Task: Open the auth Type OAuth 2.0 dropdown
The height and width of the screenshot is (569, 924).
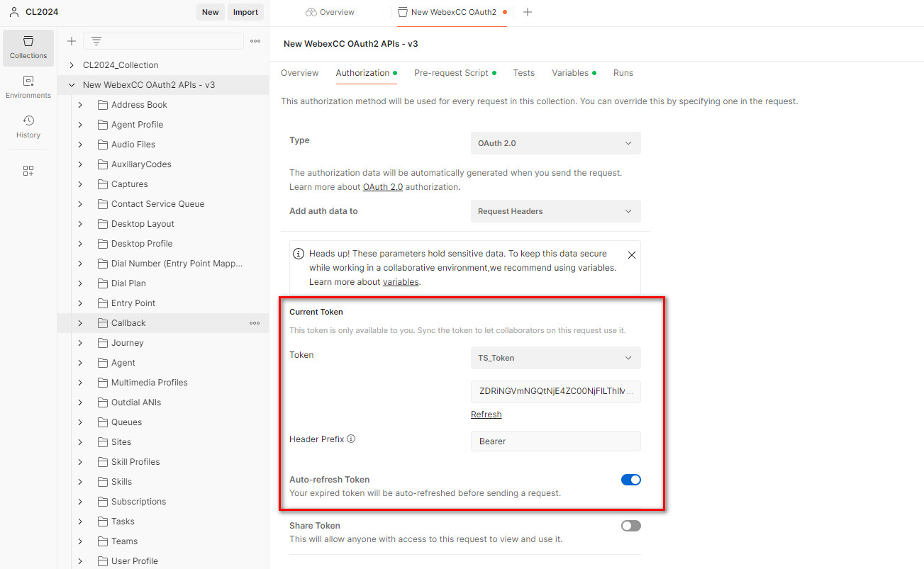Action: coord(555,143)
